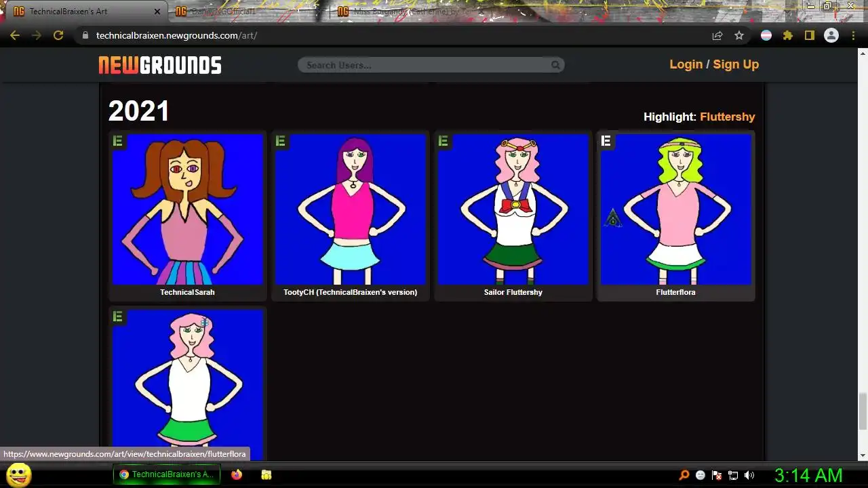The height and width of the screenshot is (488, 868).
Task: Click the 3:14 AM taskbar clock
Action: [808, 475]
